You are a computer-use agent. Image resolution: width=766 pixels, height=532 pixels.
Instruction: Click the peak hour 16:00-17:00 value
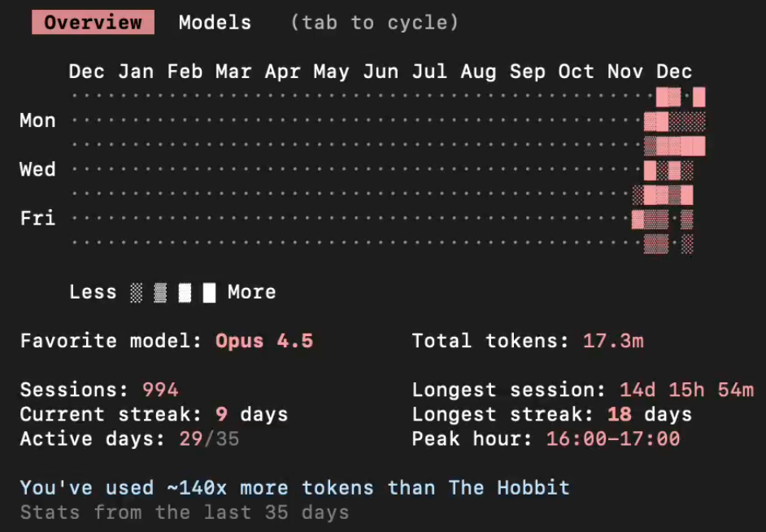pyautogui.click(x=613, y=439)
